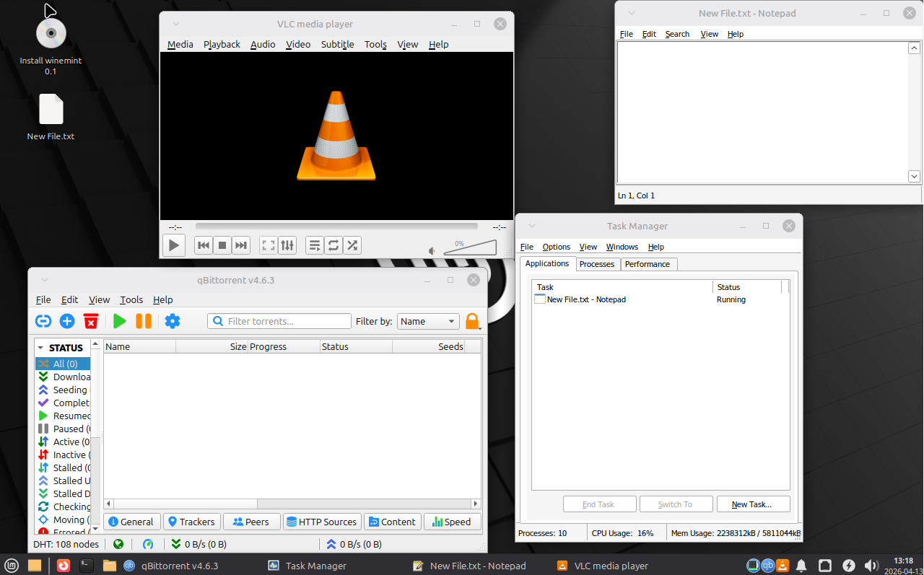Screen dimensions: 924x575
Task: Click the VLC volume slider
Action: click(470, 248)
